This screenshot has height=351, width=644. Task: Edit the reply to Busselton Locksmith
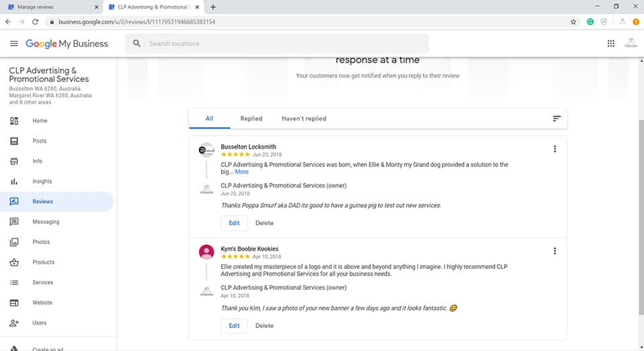(x=234, y=223)
